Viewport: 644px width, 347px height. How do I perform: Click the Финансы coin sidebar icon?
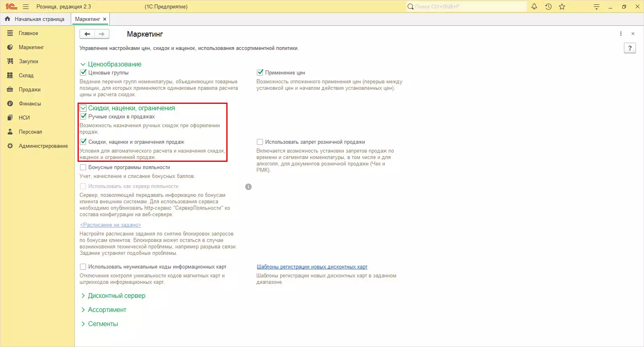pyautogui.click(x=10, y=104)
